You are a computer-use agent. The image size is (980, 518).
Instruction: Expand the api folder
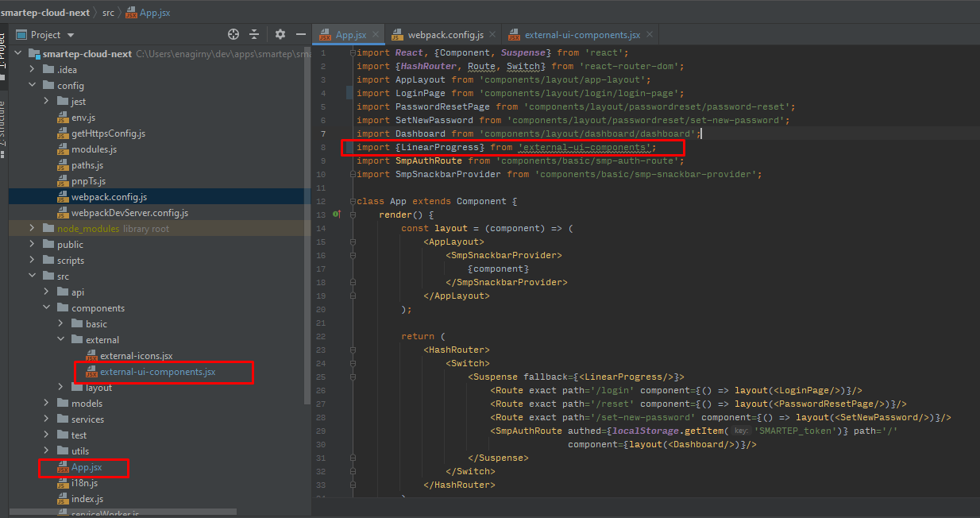coord(47,292)
